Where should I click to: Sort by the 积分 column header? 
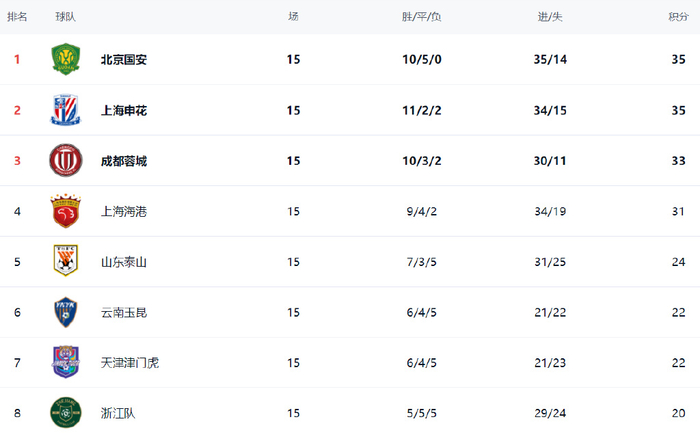(x=677, y=16)
